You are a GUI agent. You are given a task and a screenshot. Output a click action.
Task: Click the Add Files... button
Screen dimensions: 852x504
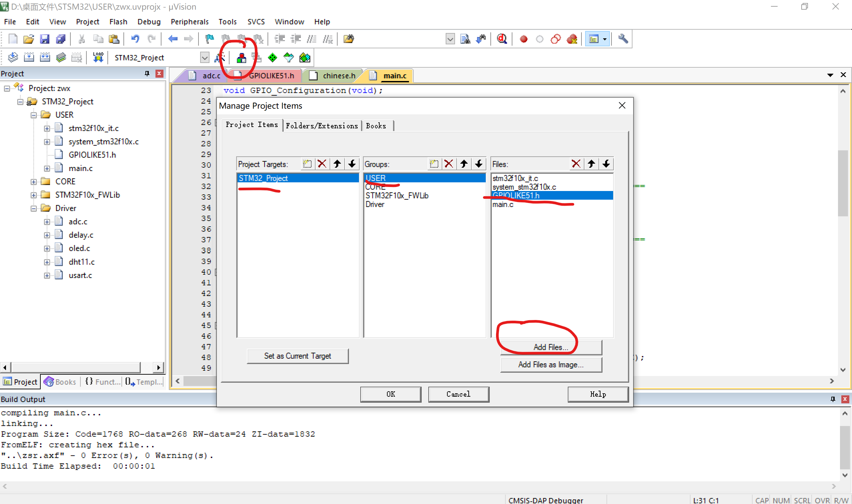[550, 347]
